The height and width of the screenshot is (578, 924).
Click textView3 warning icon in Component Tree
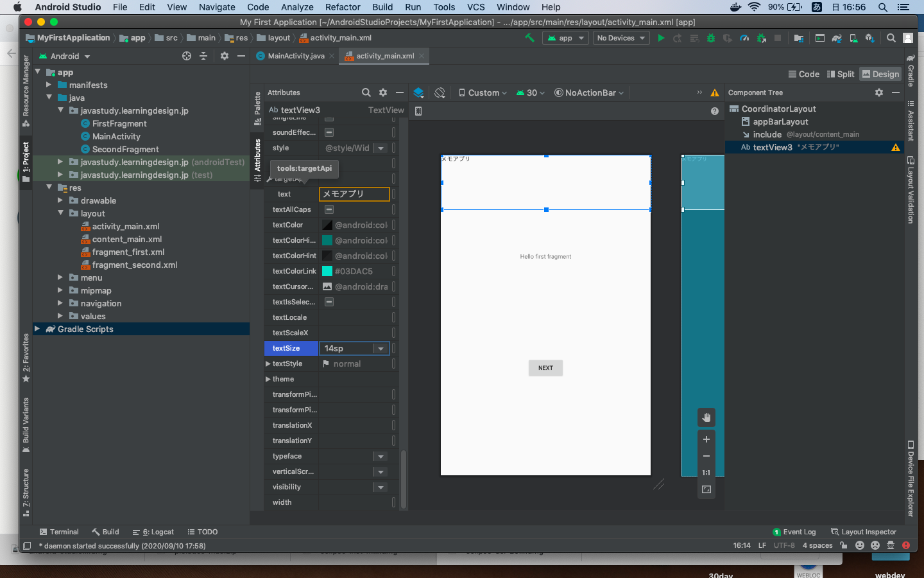point(896,147)
